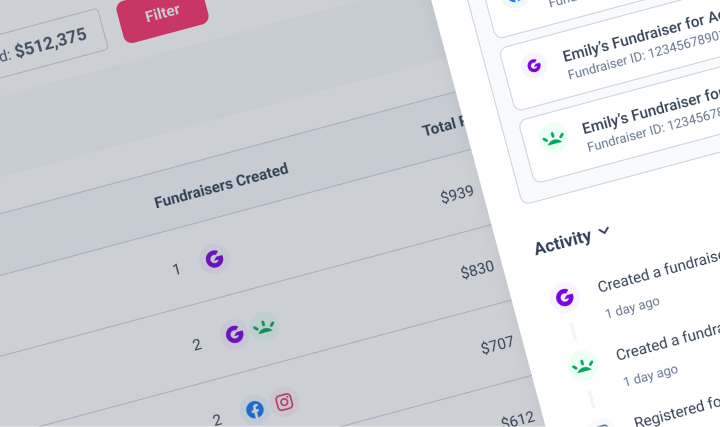Click the pink Filter button

(x=163, y=16)
